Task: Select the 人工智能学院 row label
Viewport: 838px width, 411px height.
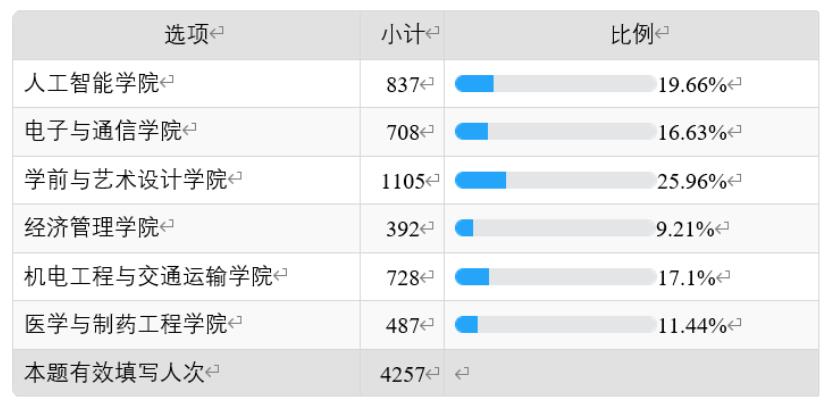Action: pos(92,84)
